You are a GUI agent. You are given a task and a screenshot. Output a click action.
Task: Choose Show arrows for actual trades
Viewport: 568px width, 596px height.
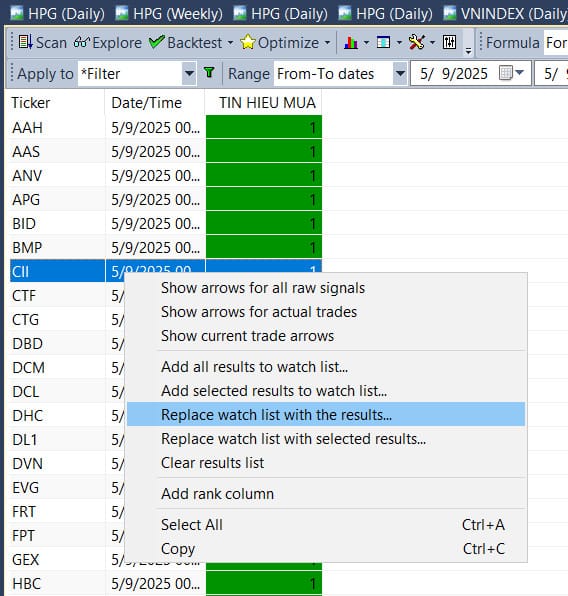259,312
